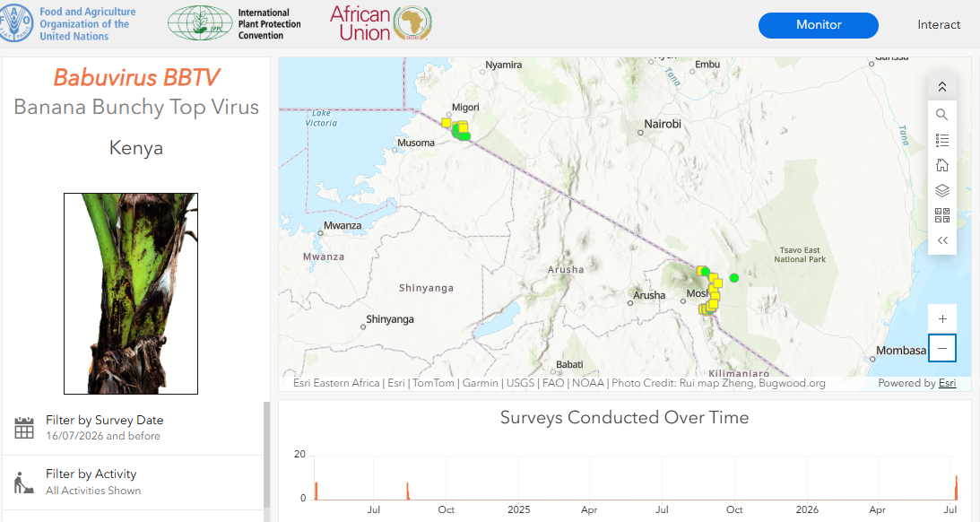980x522 pixels.
Task: Click the 'Babuvirus BBTV' title
Action: 136,77
